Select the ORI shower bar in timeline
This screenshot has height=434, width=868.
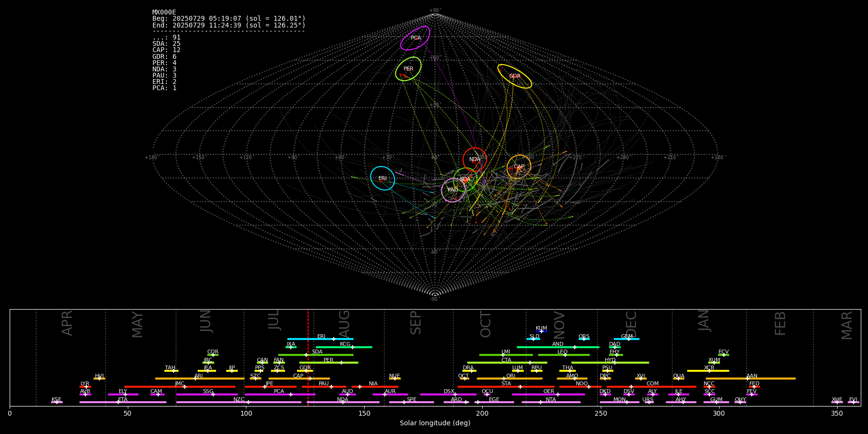[510, 379]
